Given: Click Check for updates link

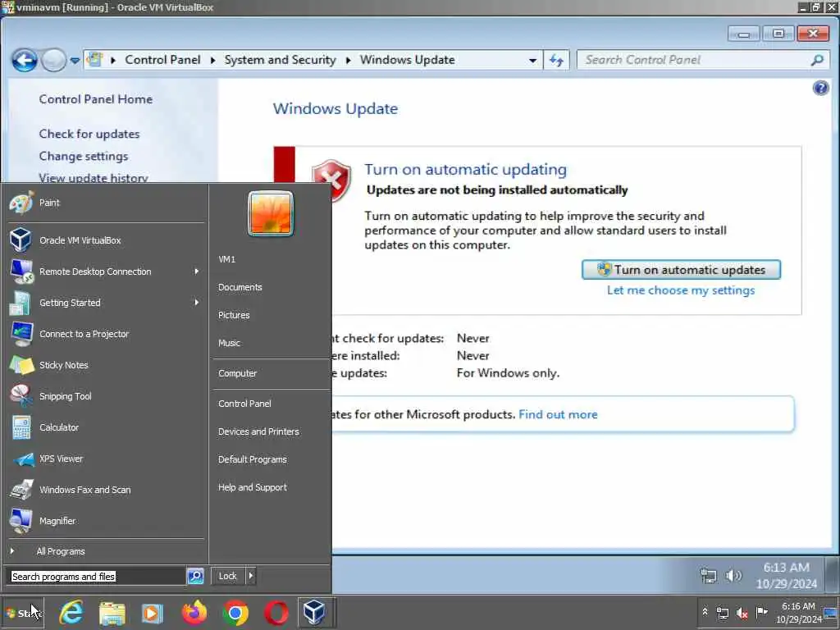Looking at the screenshot, I should [89, 134].
